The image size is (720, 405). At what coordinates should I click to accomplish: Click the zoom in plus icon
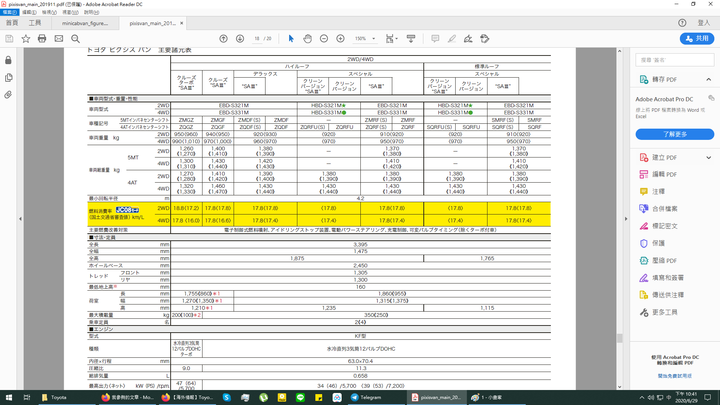tap(340, 39)
